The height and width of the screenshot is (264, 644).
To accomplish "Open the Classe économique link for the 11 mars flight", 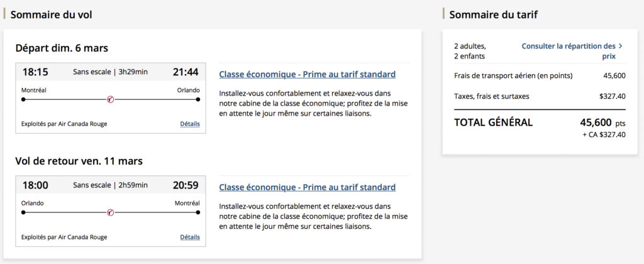I will click(x=307, y=187).
